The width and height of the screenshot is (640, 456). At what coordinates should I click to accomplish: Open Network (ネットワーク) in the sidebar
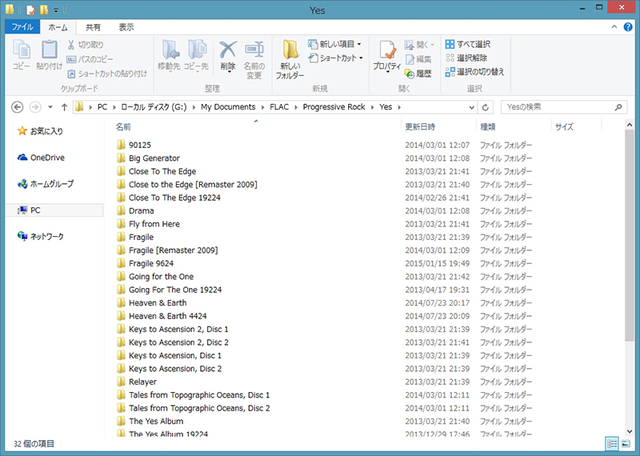click(46, 236)
